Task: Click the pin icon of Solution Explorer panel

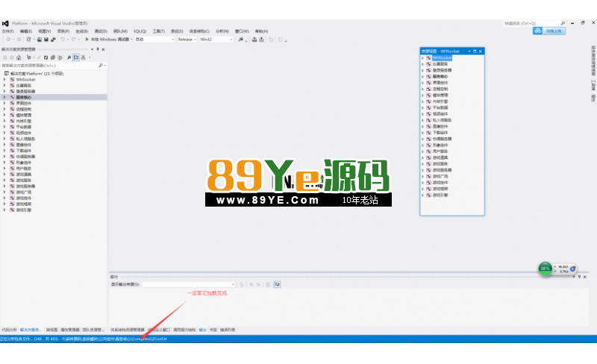Action: [98, 49]
